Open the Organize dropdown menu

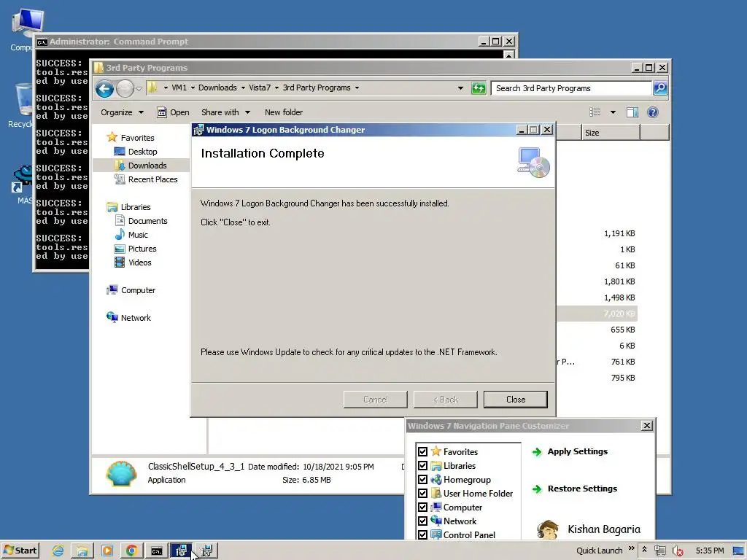point(122,112)
